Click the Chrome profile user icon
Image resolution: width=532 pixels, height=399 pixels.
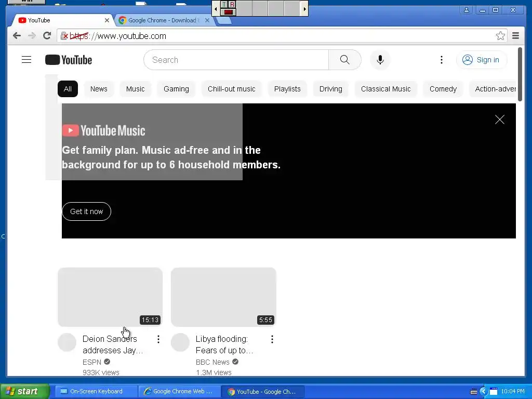(x=467, y=10)
